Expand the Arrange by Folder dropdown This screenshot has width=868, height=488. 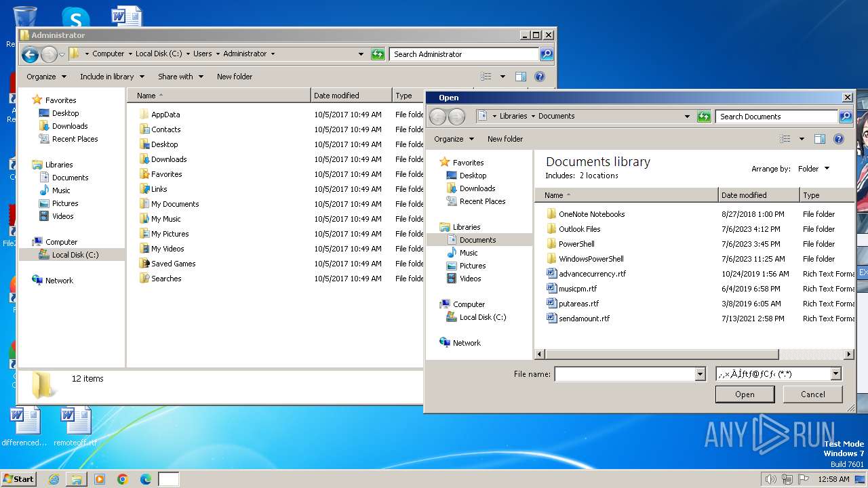(813, 169)
